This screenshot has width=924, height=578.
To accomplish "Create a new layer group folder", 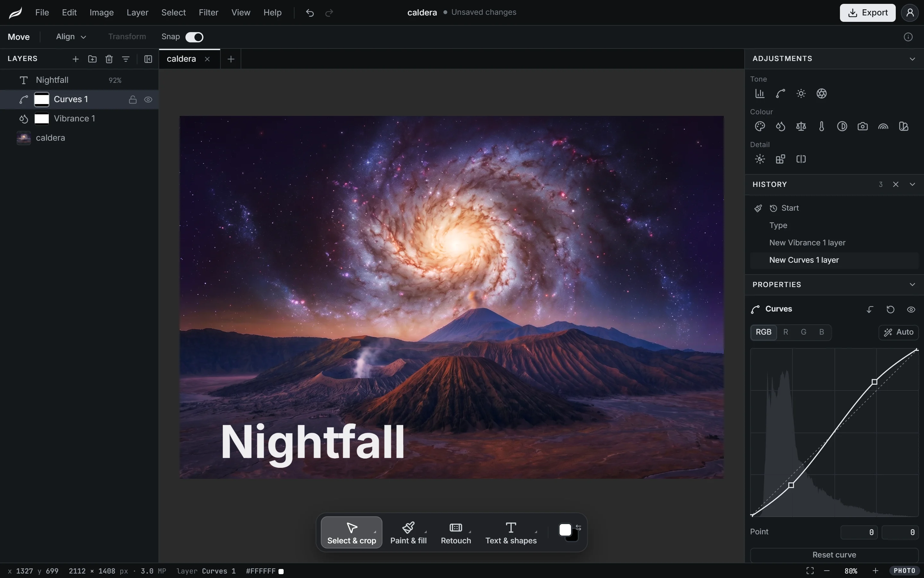I will pyautogui.click(x=92, y=59).
